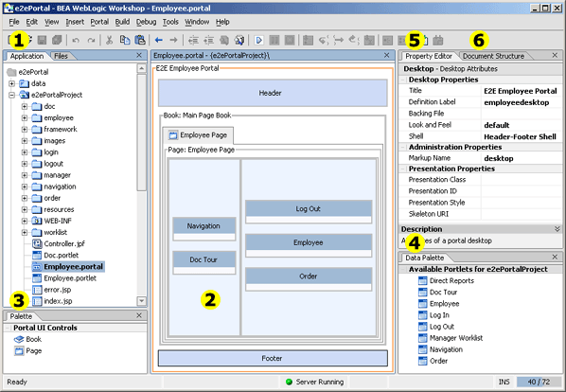Open the Build menu
This screenshot has width=566, height=392.
(x=122, y=22)
